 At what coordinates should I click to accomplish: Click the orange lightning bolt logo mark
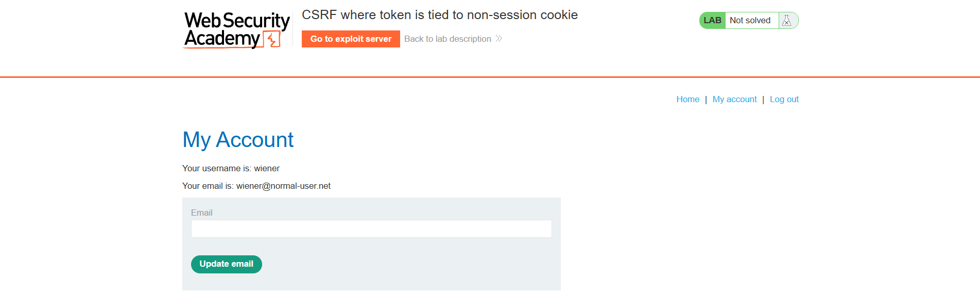coord(272,39)
